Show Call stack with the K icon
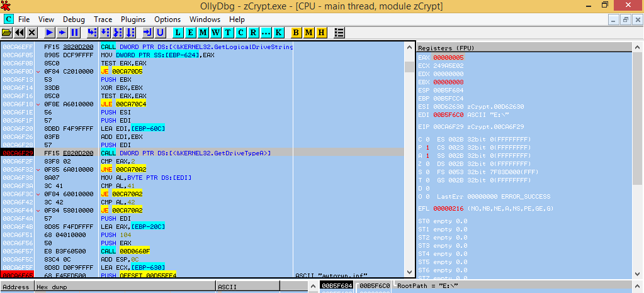644x293 pixels. [279, 32]
